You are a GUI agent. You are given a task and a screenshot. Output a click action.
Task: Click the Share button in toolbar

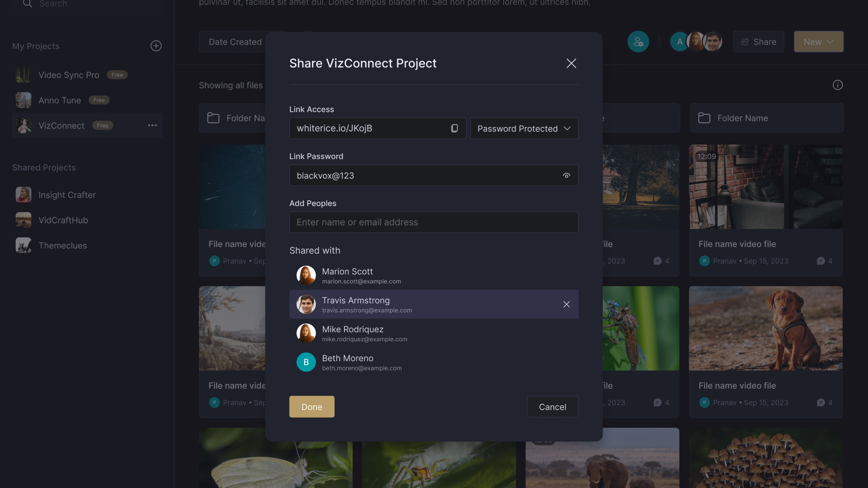coord(758,42)
